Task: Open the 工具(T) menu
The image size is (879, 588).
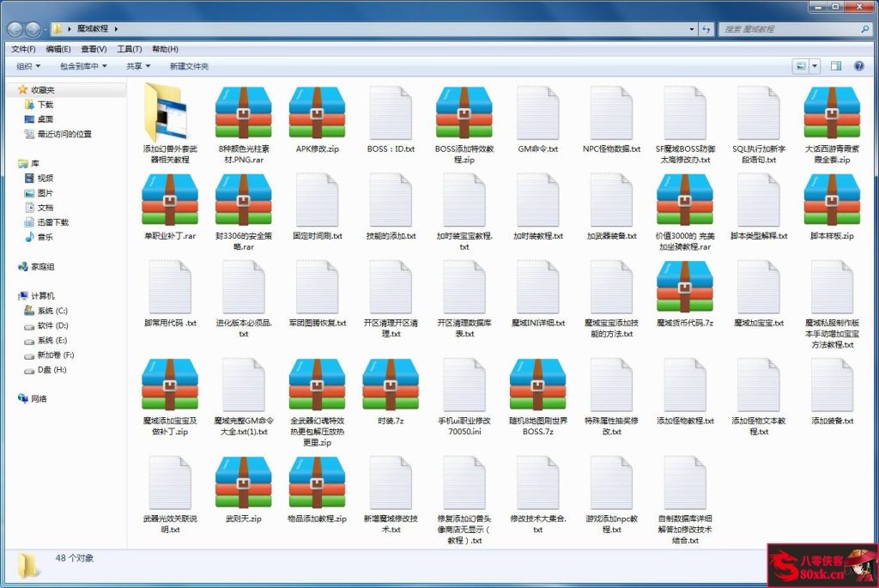Action: click(130, 49)
